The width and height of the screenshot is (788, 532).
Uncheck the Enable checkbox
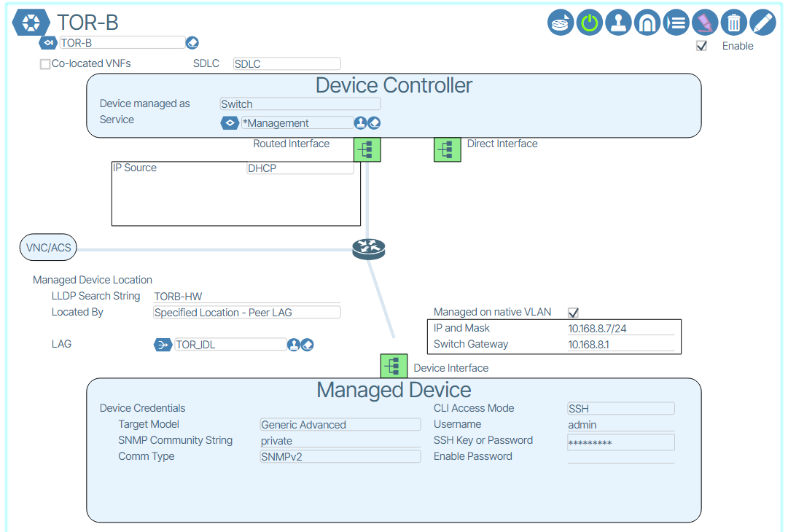(x=702, y=46)
